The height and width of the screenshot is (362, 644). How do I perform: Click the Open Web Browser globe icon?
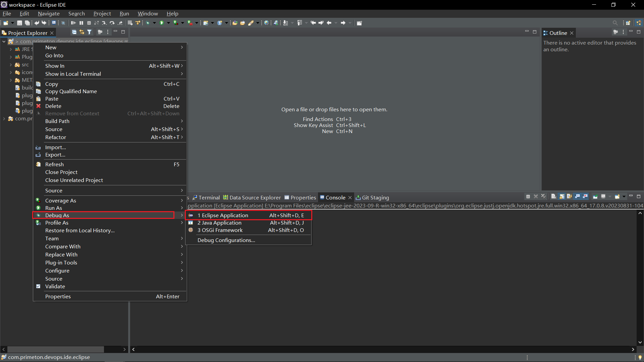click(267, 22)
